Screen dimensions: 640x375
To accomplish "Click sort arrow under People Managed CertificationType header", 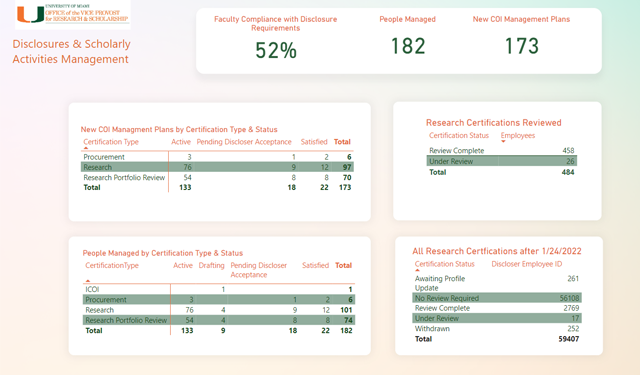I will coord(88,280).
